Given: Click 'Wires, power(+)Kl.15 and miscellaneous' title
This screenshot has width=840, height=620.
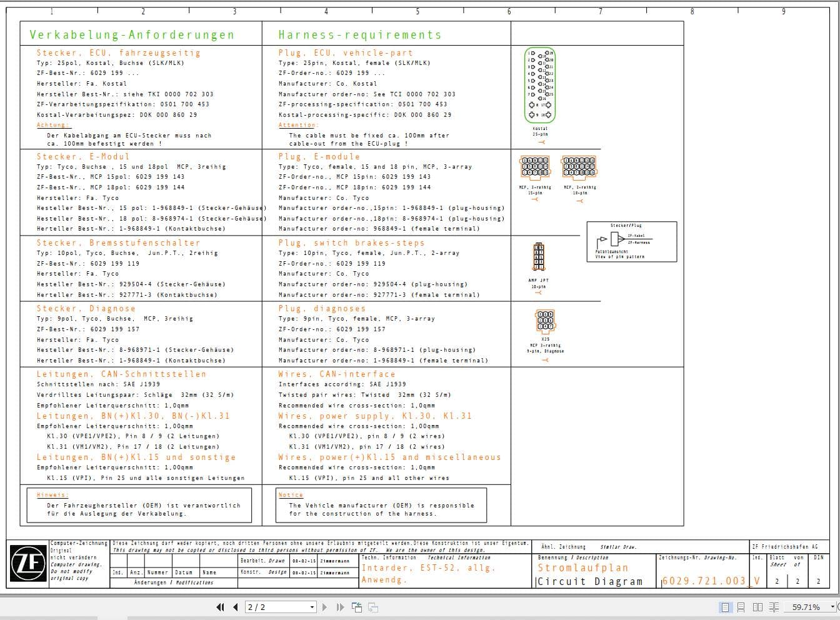Looking at the screenshot, I should (x=389, y=457).
